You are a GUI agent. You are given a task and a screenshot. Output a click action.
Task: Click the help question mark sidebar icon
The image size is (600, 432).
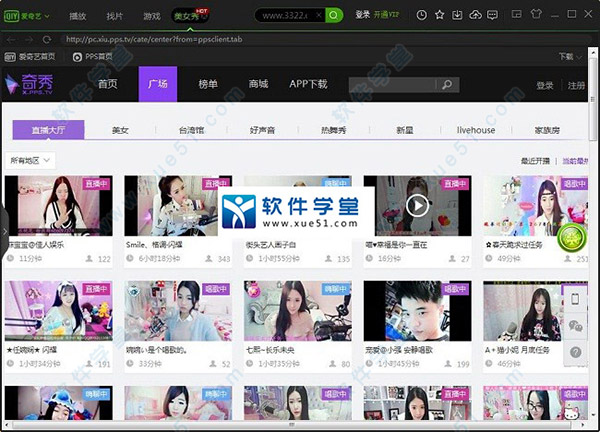tap(576, 352)
